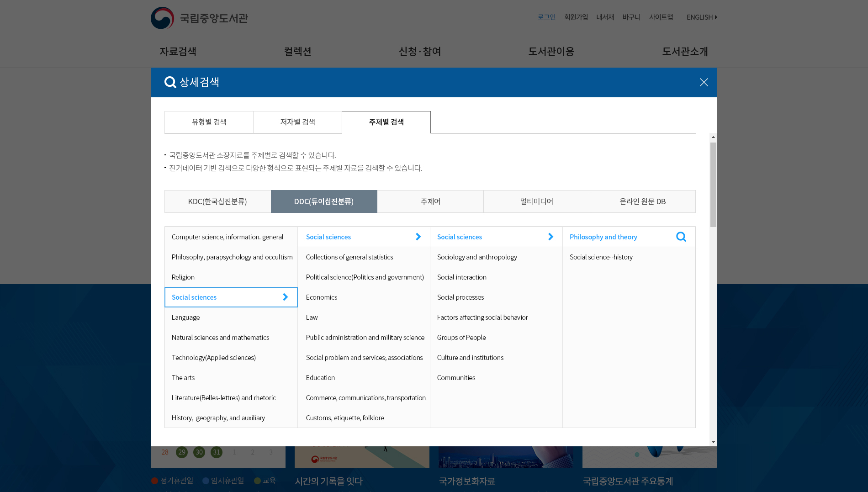This screenshot has height=492, width=868.
Task: Select Social science--history entry
Action: 601,257
